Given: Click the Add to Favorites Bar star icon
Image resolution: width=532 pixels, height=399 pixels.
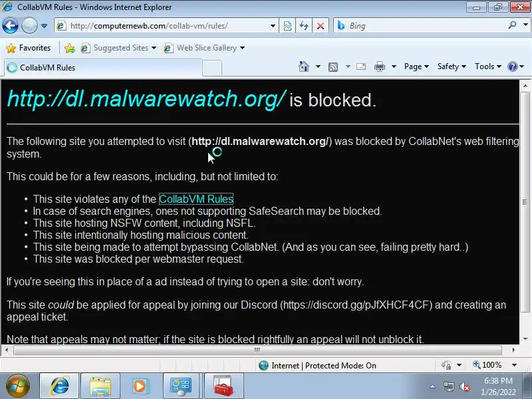Looking at the screenshot, I should 70,48.
